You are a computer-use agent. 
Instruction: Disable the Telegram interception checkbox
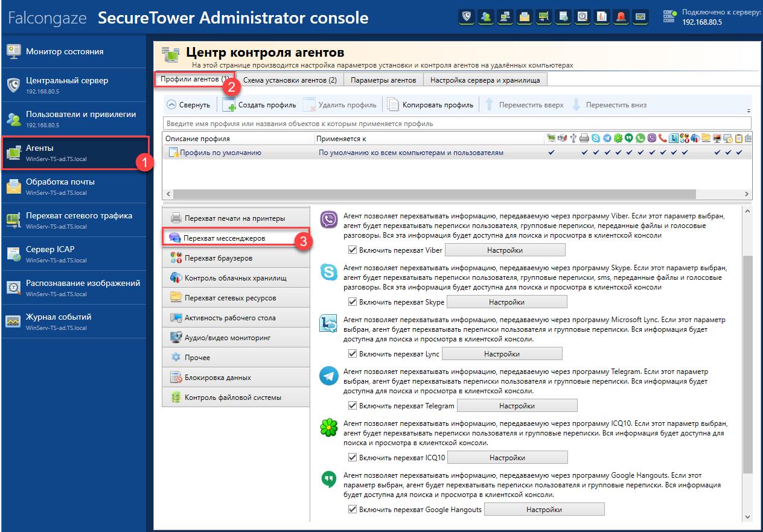tap(353, 406)
